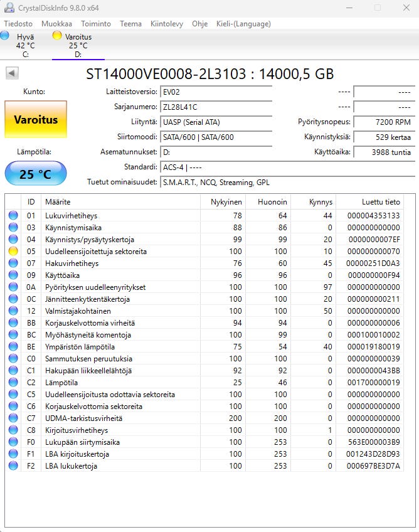Click the previous disk arrow button
Screen dimensions: 419x532
12,73
